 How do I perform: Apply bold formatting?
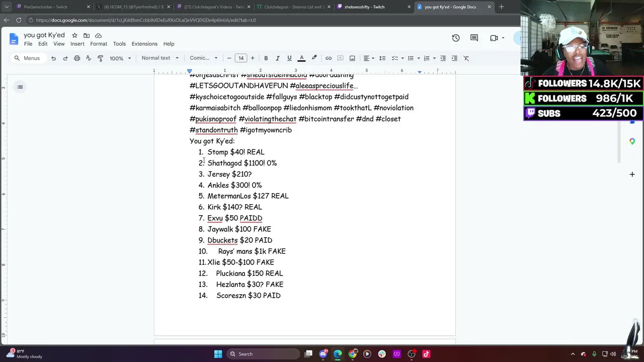coord(266,58)
